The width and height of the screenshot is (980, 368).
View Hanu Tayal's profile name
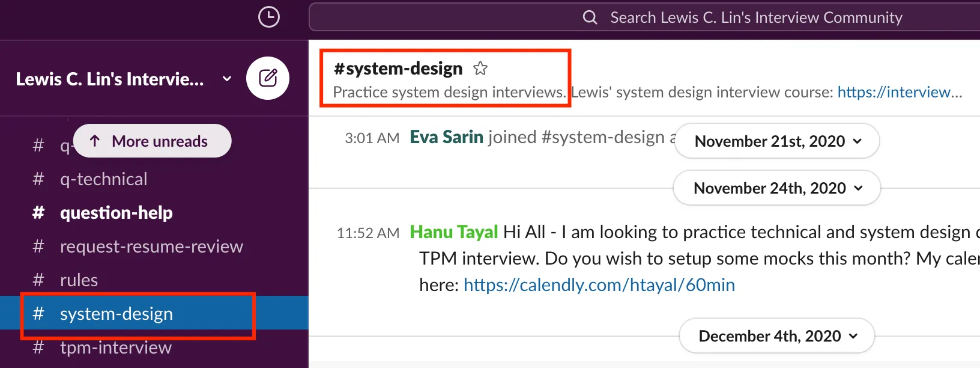(x=453, y=232)
